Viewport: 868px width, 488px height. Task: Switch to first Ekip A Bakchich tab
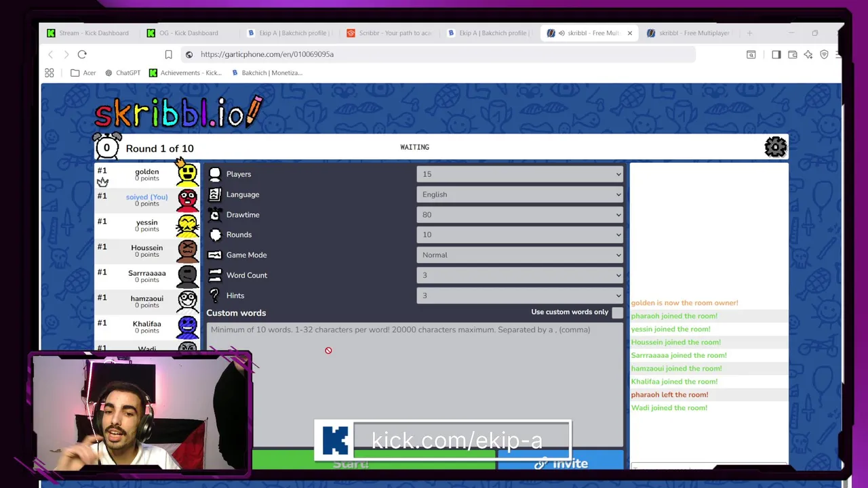coord(289,33)
